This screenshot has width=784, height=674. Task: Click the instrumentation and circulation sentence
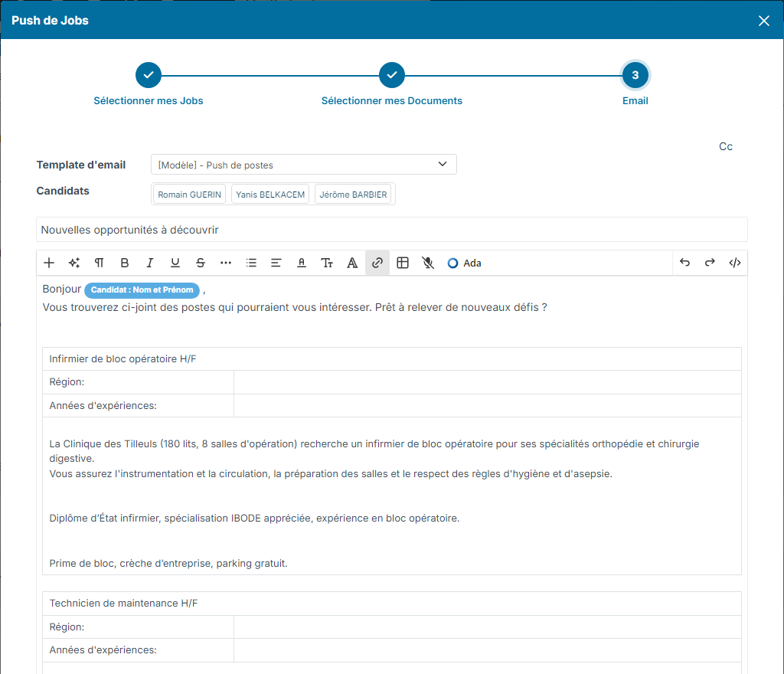(331, 474)
